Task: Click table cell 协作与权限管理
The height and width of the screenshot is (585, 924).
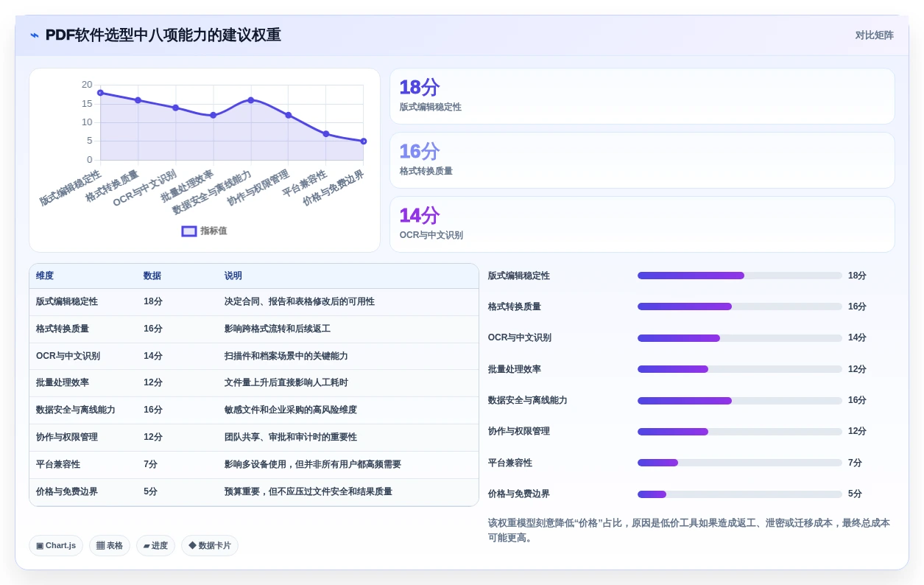Action: click(x=67, y=438)
